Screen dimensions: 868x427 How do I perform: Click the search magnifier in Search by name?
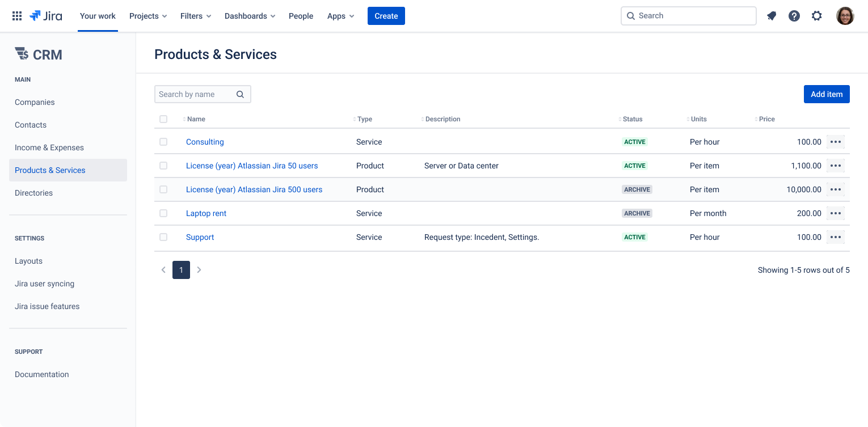click(241, 95)
